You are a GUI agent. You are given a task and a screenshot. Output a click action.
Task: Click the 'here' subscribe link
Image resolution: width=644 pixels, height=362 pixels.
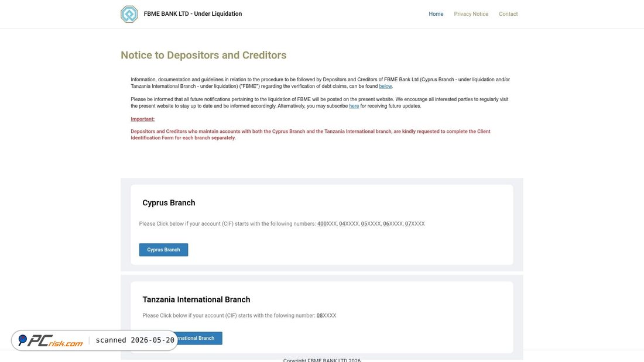(354, 106)
